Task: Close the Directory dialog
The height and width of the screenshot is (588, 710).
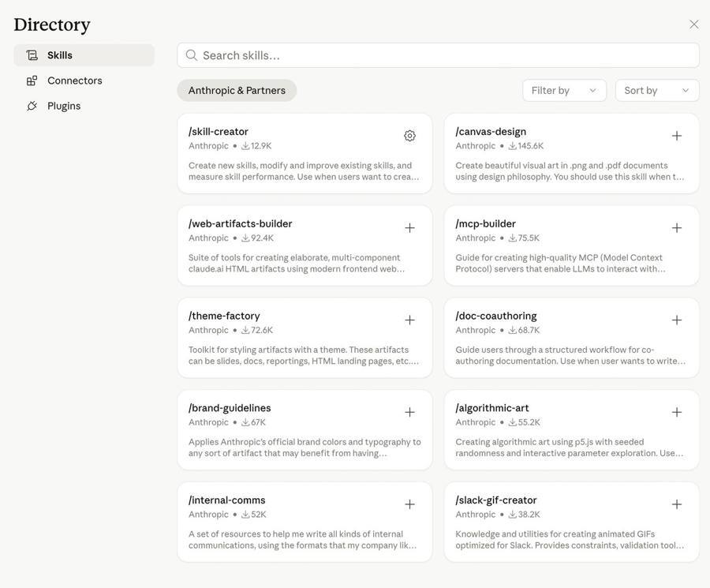Action: (x=693, y=24)
